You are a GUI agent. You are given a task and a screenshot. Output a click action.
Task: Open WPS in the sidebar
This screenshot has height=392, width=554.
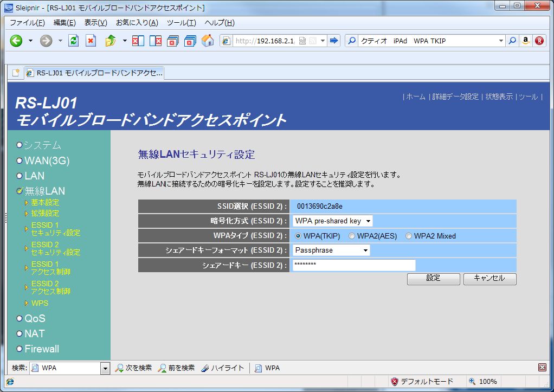tap(40, 303)
